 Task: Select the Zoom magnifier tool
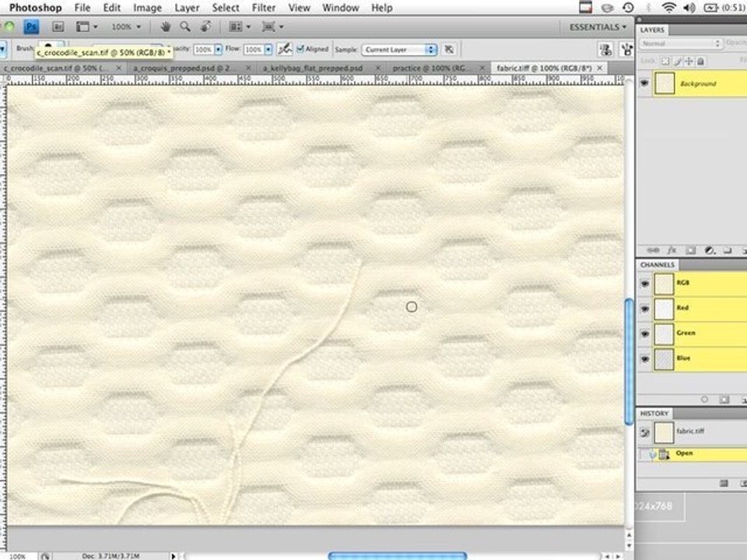[x=185, y=26]
